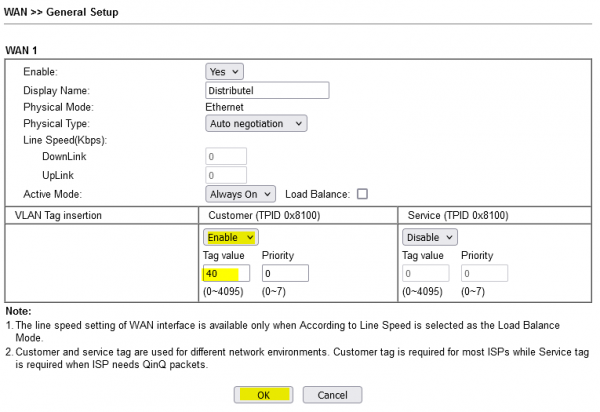Viewport: 600px width, 412px height.
Task: Click the UpLink line speed field
Action: [x=226, y=175]
